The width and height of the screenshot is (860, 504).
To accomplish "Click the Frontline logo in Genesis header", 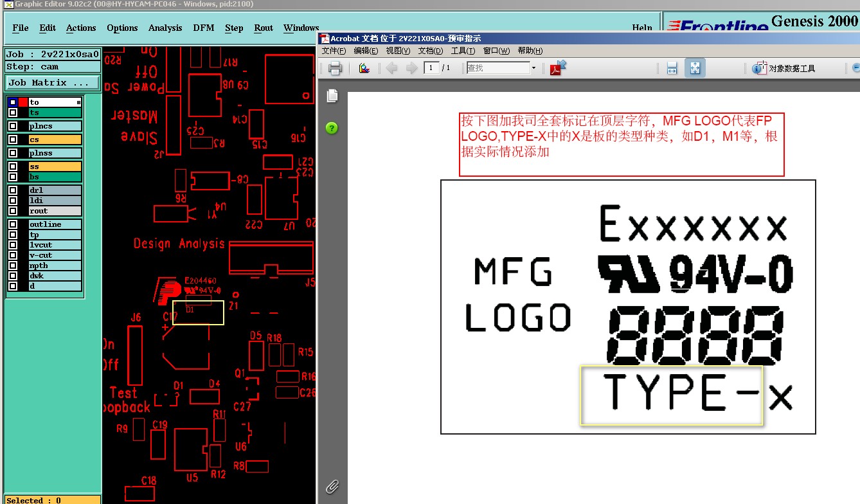I will (x=717, y=26).
